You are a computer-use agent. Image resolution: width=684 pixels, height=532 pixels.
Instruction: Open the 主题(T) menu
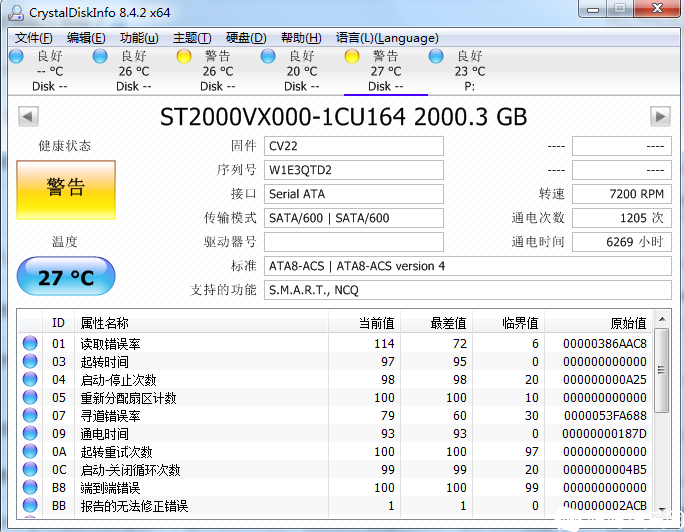[192, 38]
